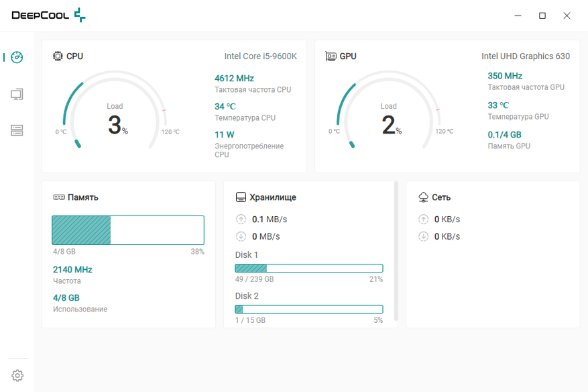Click the Использование label
588x392 pixels.
[x=80, y=309]
